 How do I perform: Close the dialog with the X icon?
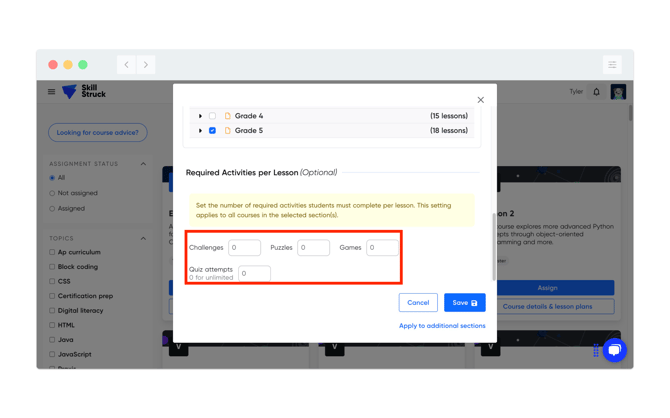point(481,100)
